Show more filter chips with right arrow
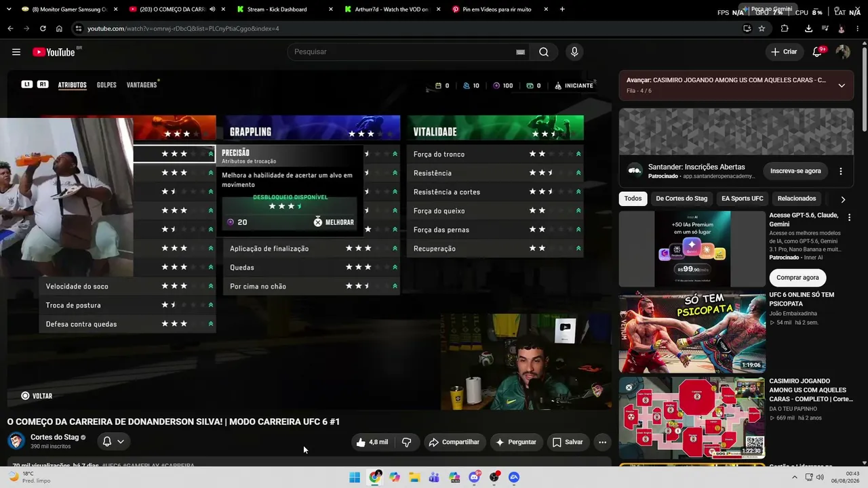Screen dimensions: 868x488 [x=843, y=199]
